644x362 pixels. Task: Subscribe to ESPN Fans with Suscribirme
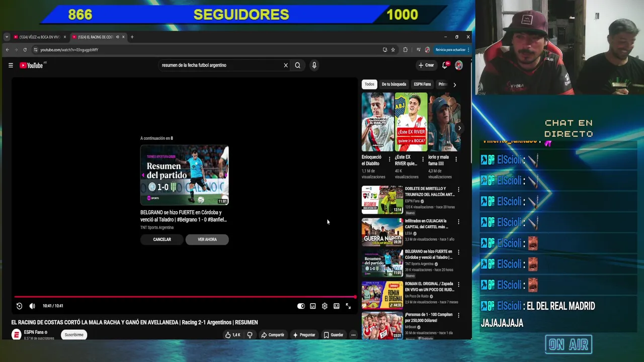coord(74,335)
